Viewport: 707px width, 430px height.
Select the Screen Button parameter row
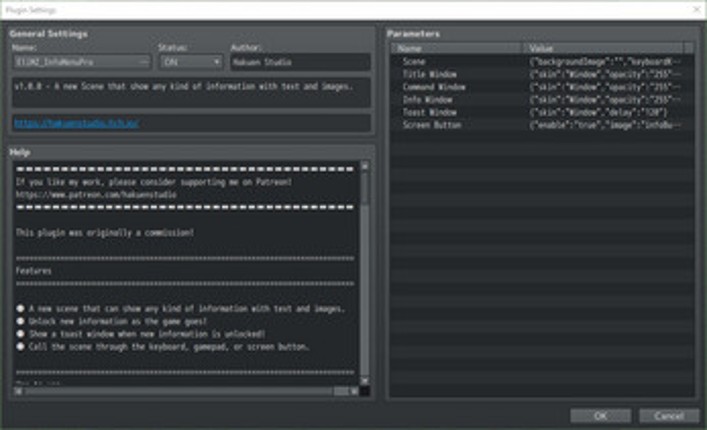pos(542,125)
